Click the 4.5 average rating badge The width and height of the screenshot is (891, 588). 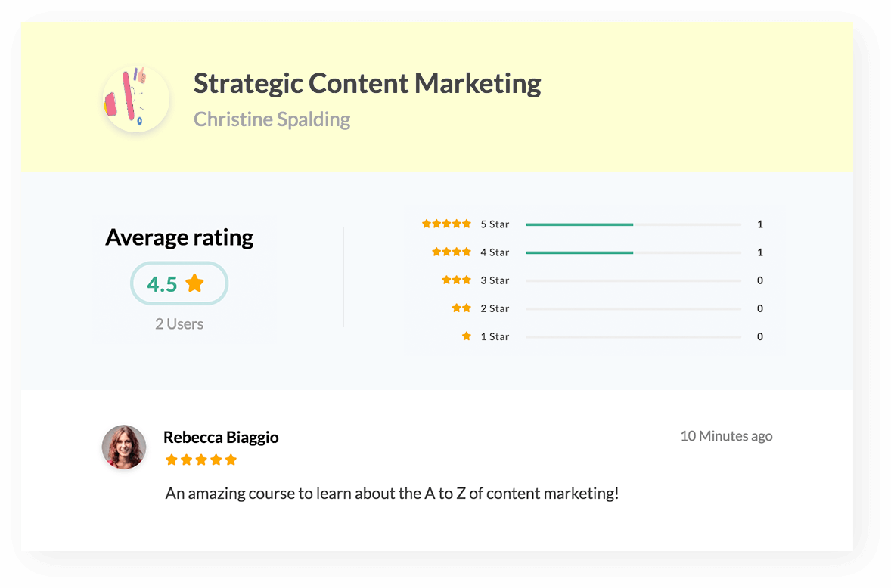click(x=179, y=283)
